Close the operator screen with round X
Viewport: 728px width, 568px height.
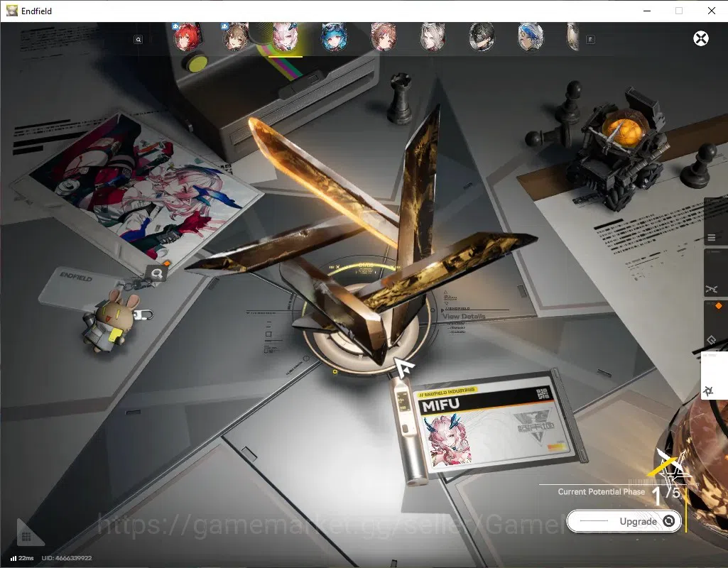(700, 38)
